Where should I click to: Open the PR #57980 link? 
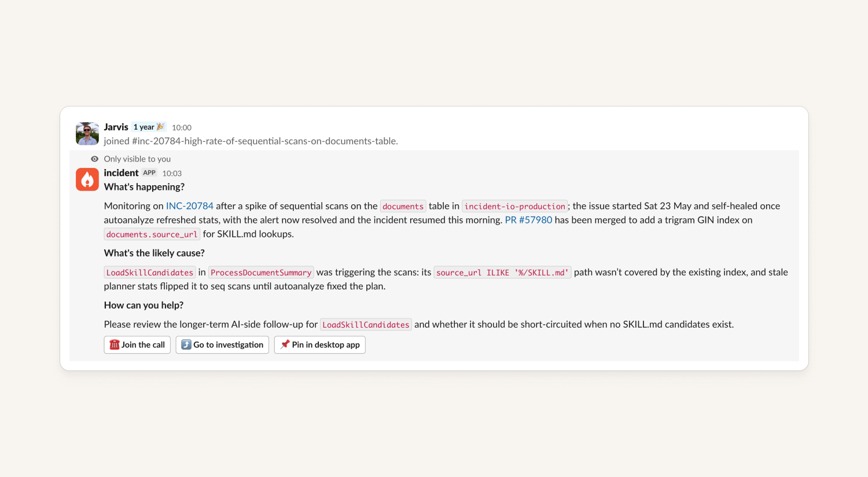pyautogui.click(x=528, y=220)
